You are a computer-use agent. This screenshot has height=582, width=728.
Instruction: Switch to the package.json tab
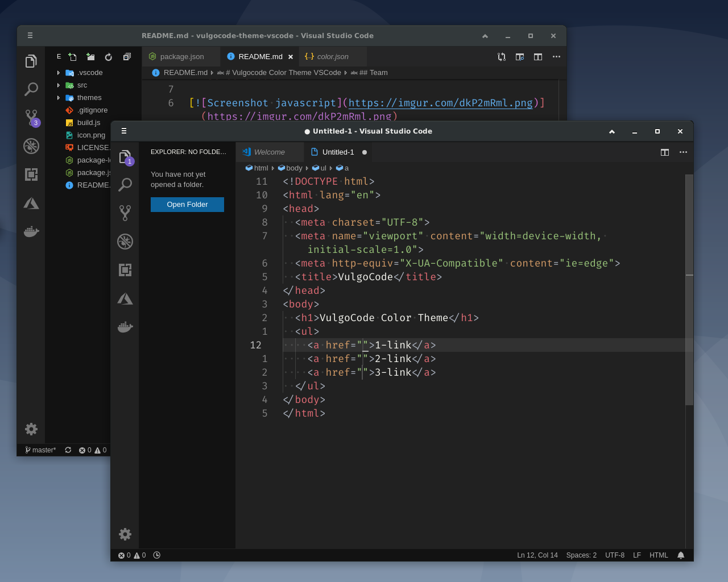[181, 57]
